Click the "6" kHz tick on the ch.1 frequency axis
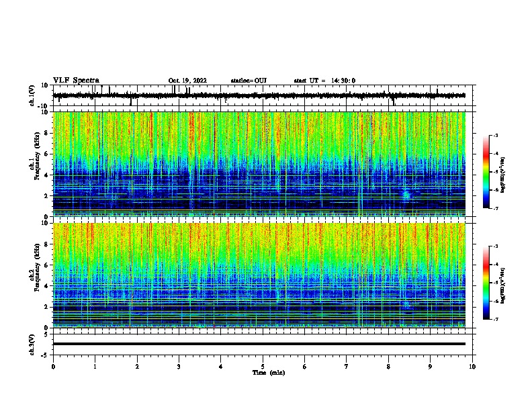Screen dimensions: 532x411 (x=47, y=154)
